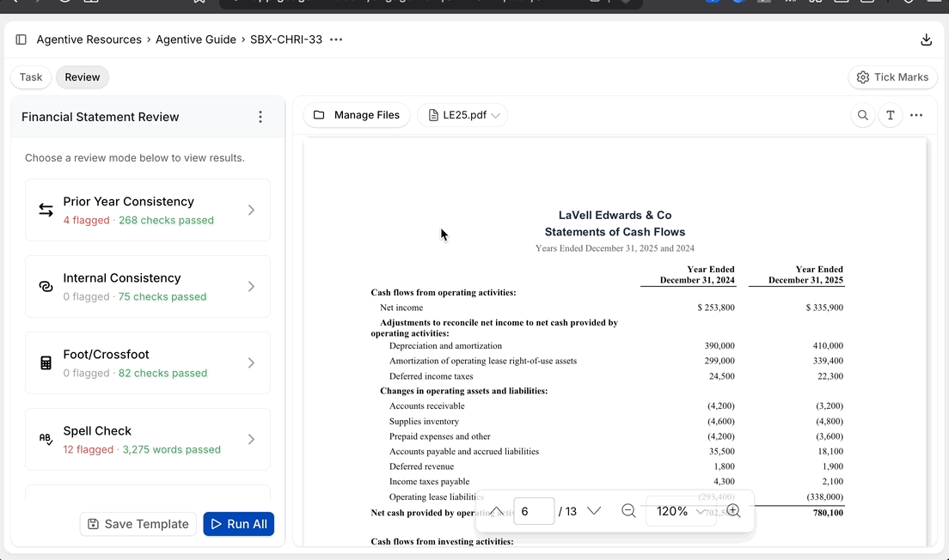Open the breadcrumb more options ellipsis

click(336, 40)
